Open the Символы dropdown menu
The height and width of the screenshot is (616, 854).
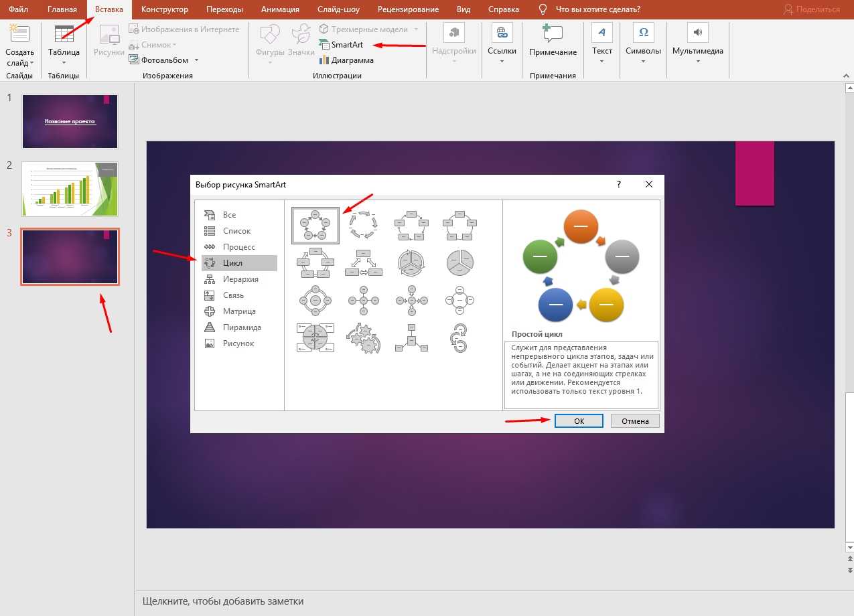643,62
